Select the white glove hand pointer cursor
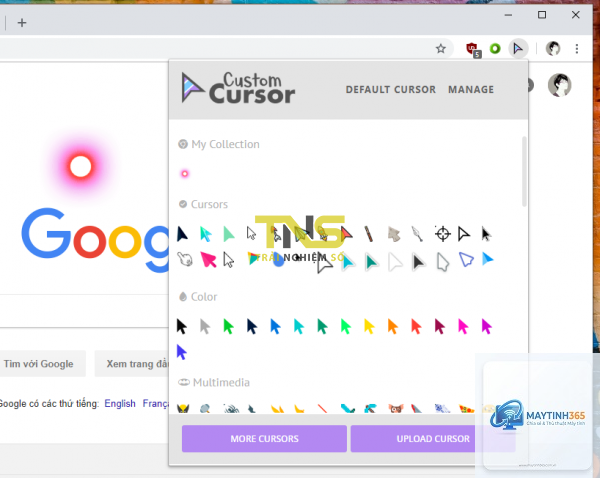This screenshot has height=478, width=600. (x=185, y=259)
